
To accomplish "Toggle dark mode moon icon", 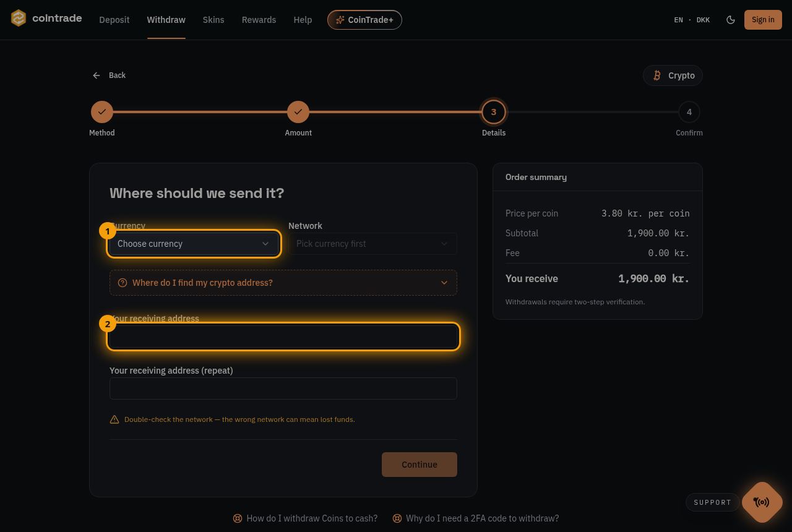I will point(731,20).
